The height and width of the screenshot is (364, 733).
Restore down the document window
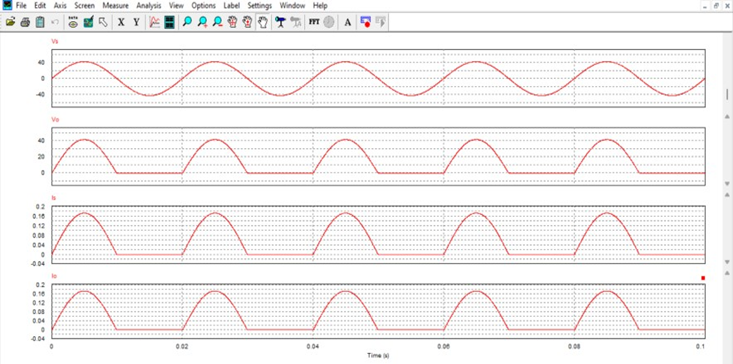click(716, 6)
